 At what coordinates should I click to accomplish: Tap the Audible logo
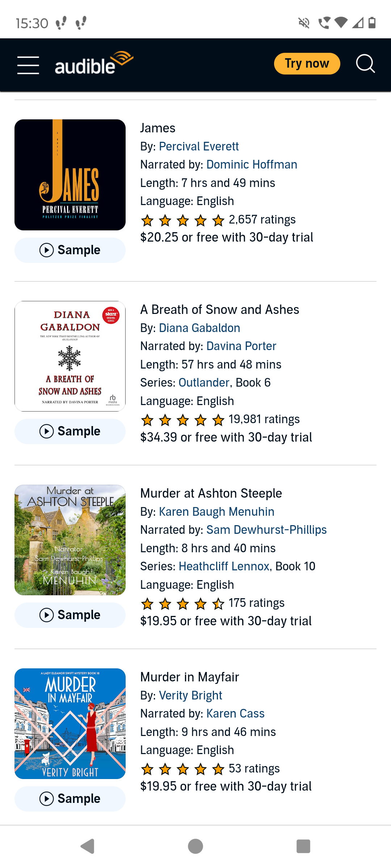(94, 64)
